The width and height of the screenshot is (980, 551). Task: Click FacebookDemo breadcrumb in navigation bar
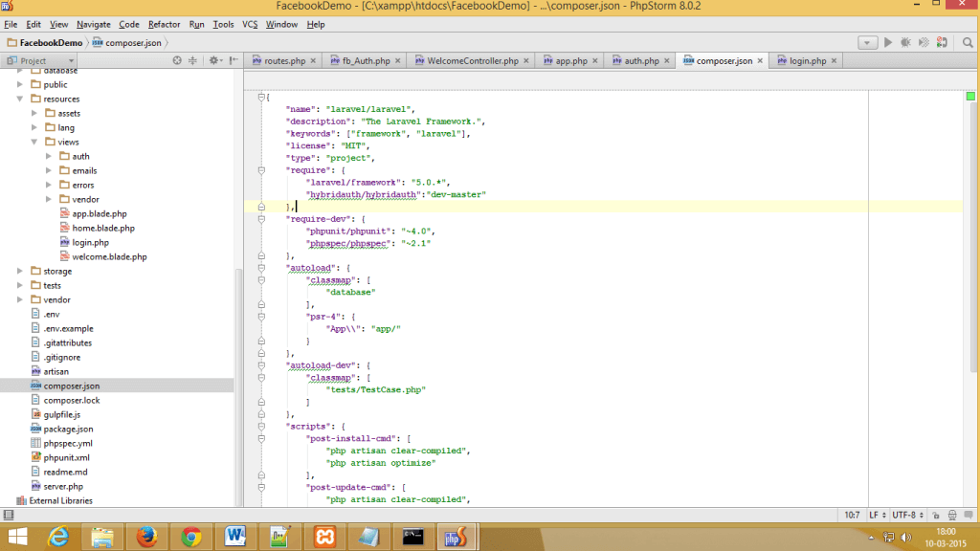coord(45,42)
